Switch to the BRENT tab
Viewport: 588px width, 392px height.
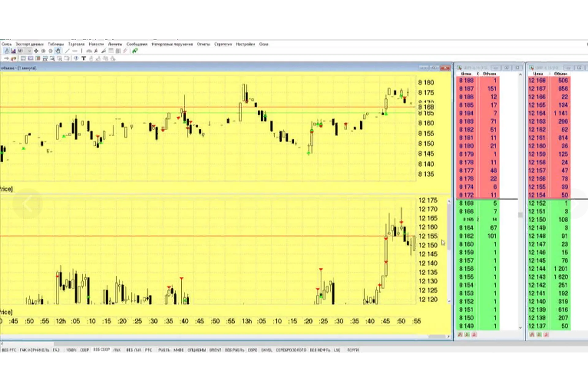pos(215,350)
